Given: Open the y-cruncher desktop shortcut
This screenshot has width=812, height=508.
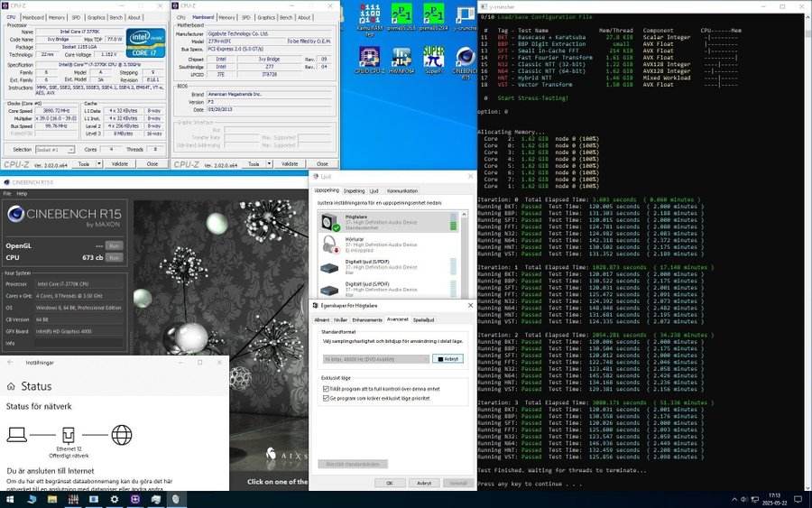Looking at the screenshot, I should point(465,17).
